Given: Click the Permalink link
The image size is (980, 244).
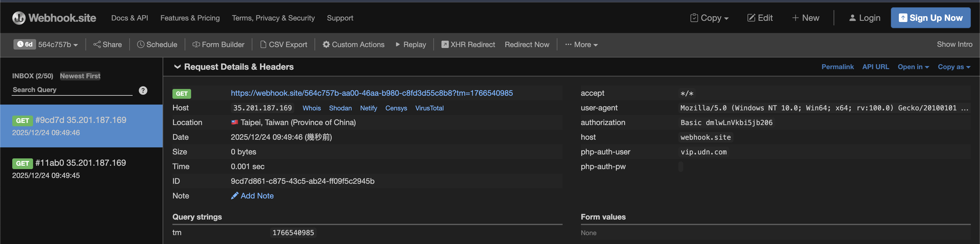Looking at the screenshot, I should pyautogui.click(x=837, y=67).
